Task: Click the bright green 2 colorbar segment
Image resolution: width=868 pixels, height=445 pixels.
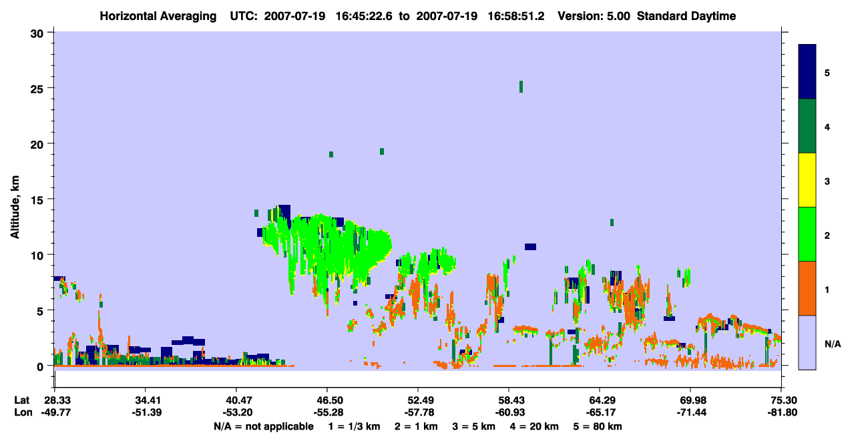Action: pos(807,234)
